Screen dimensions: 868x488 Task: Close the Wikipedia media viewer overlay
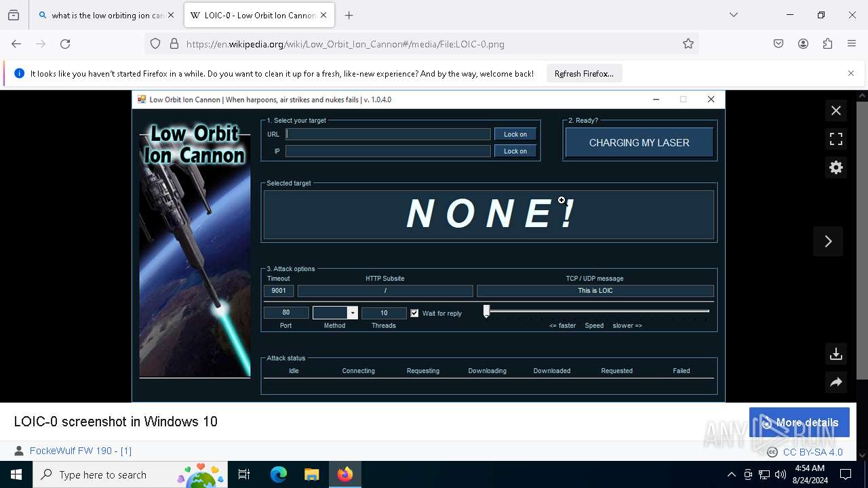[x=836, y=110]
